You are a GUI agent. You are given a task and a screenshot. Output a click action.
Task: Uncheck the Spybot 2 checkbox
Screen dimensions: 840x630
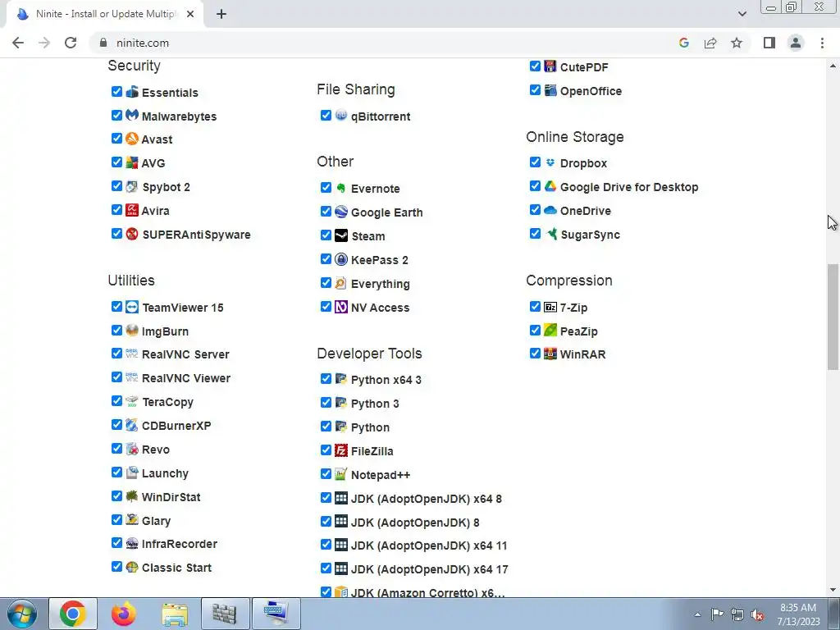click(x=116, y=186)
